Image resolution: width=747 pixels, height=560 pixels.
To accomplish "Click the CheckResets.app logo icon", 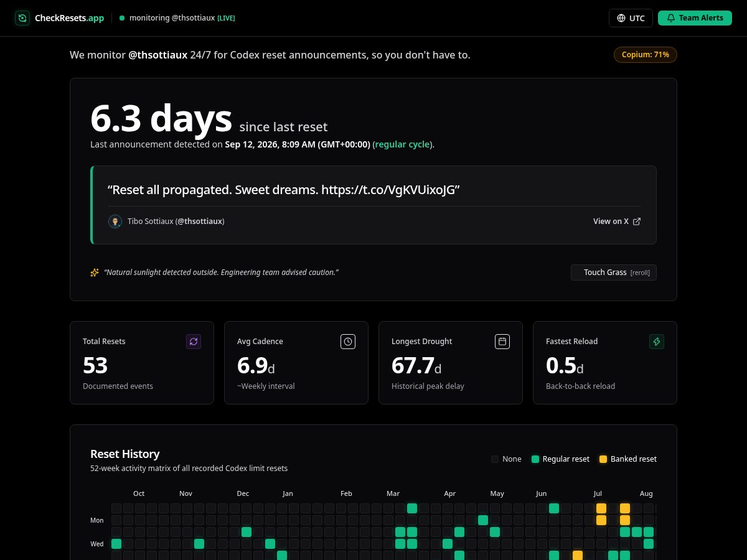I will 22,18.
